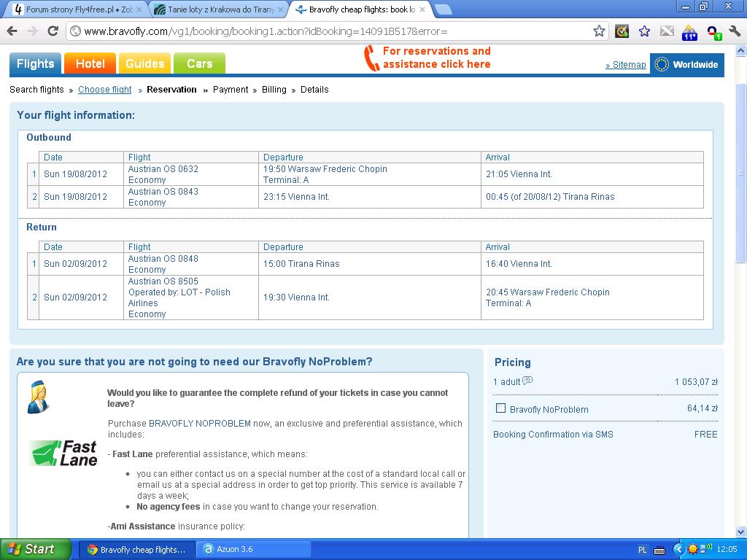Close the Forum strony Fly4free.pl tab

point(139,9)
